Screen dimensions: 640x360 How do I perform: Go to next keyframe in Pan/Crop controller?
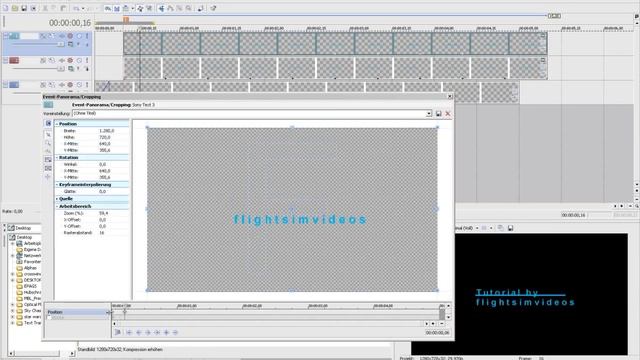point(148,333)
